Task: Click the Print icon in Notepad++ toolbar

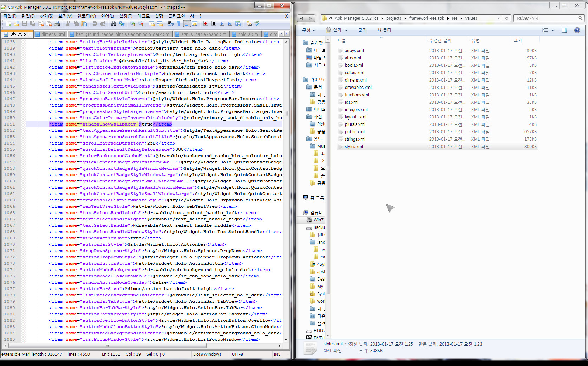Action: coord(57,24)
